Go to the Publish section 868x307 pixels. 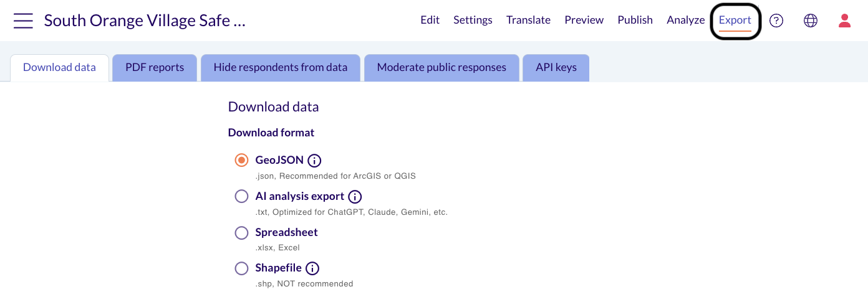pos(635,20)
